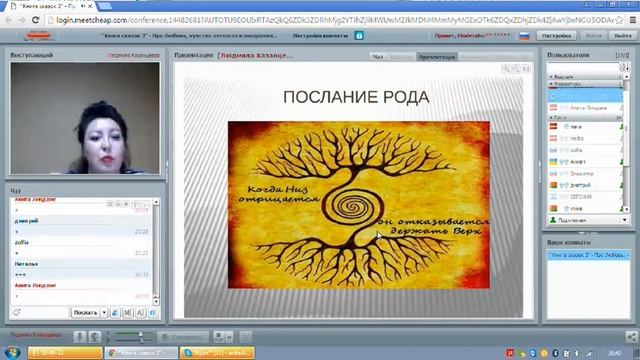Open the Послать dropdown arrow

[104, 313]
